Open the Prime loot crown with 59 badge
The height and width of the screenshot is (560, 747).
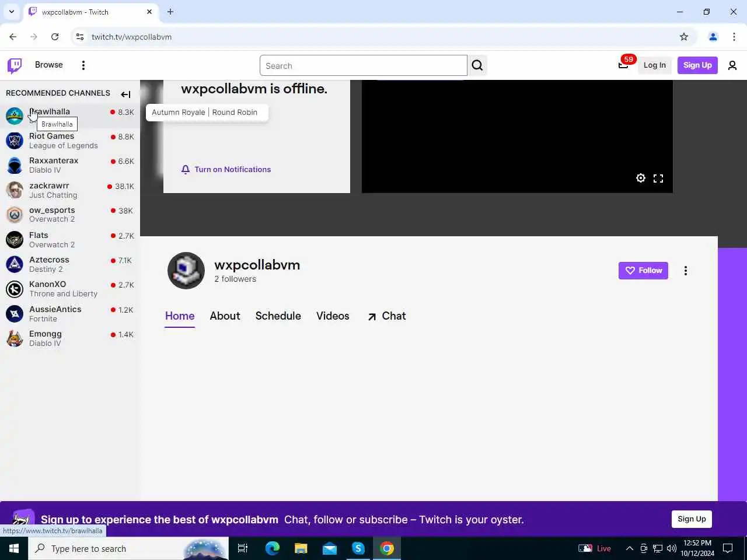click(623, 65)
